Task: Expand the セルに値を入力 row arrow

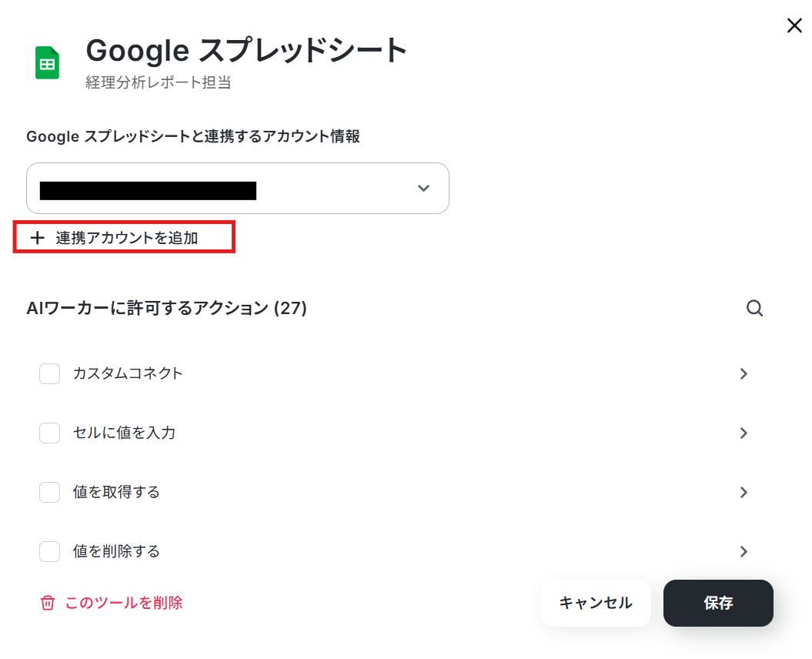Action: (743, 433)
